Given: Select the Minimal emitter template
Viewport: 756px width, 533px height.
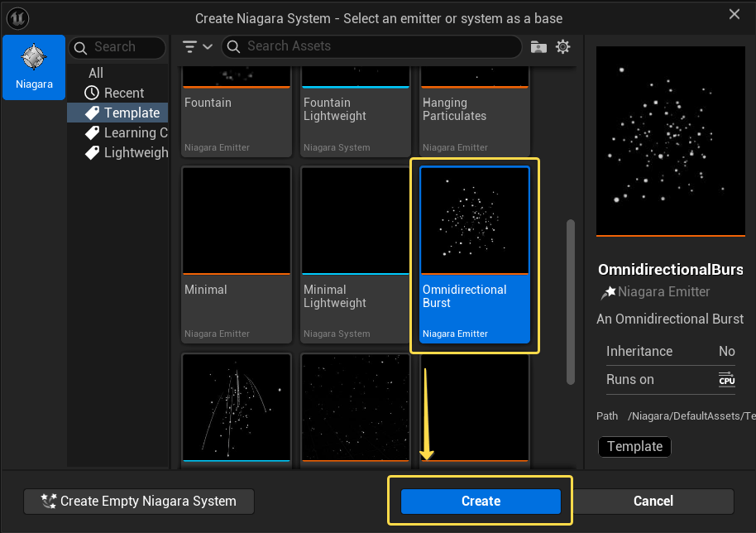Looking at the screenshot, I should point(237,255).
